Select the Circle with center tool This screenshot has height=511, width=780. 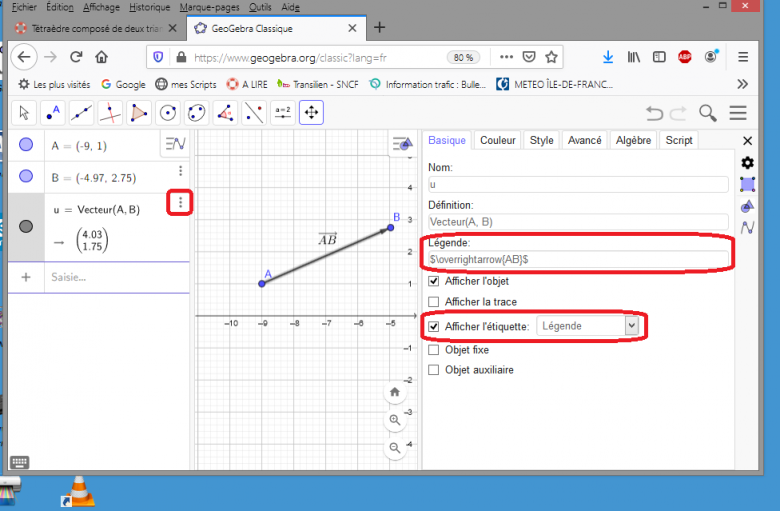[168, 112]
